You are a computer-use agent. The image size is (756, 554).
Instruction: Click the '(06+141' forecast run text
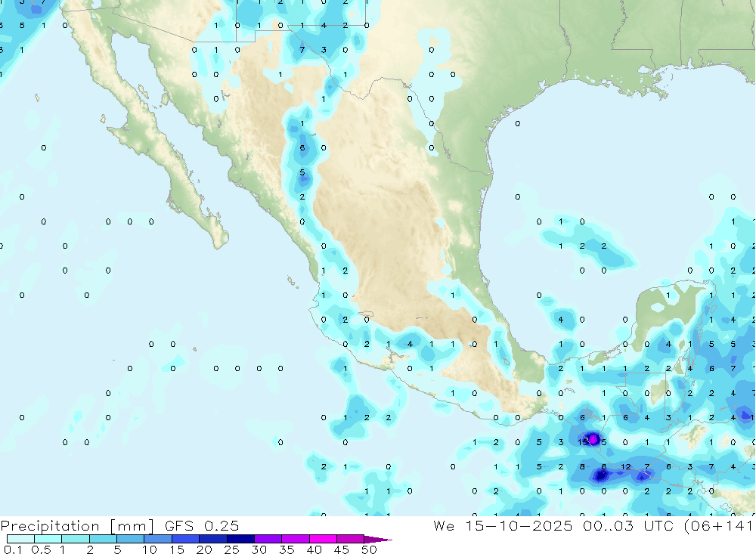coord(718,526)
